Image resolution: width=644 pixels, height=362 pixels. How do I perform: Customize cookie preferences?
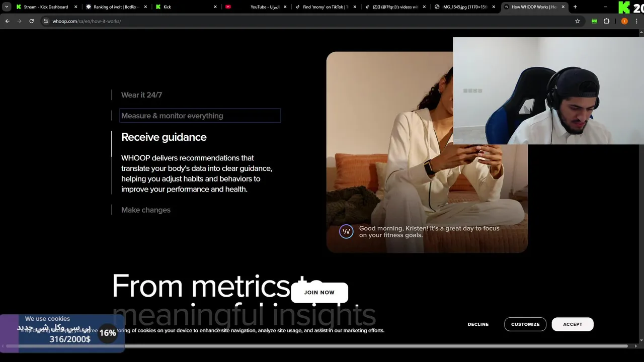[525, 324]
